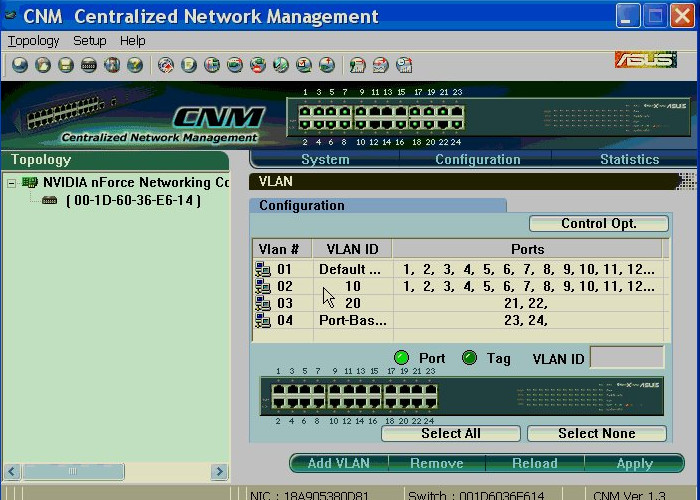
Task: Toggle the green Tag indicator
Action: point(469,358)
